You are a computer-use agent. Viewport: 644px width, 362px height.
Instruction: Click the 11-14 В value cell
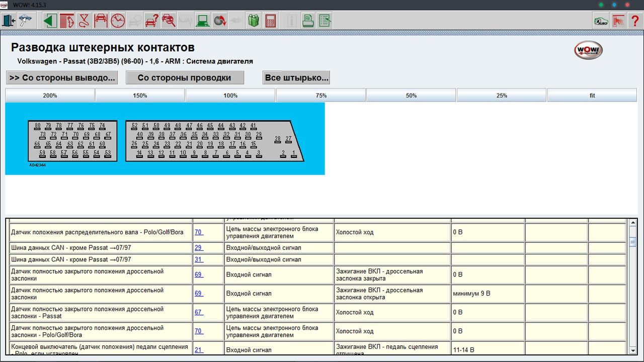[x=488, y=348]
